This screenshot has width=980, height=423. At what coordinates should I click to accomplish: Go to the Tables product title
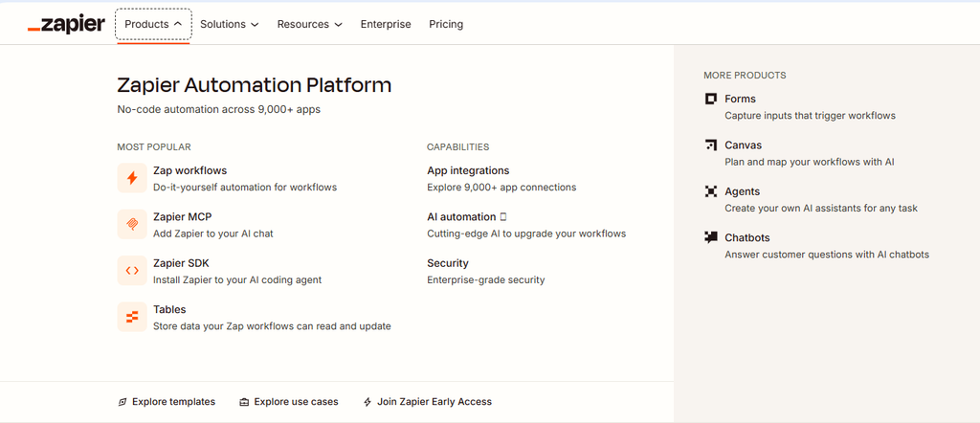(x=169, y=309)
